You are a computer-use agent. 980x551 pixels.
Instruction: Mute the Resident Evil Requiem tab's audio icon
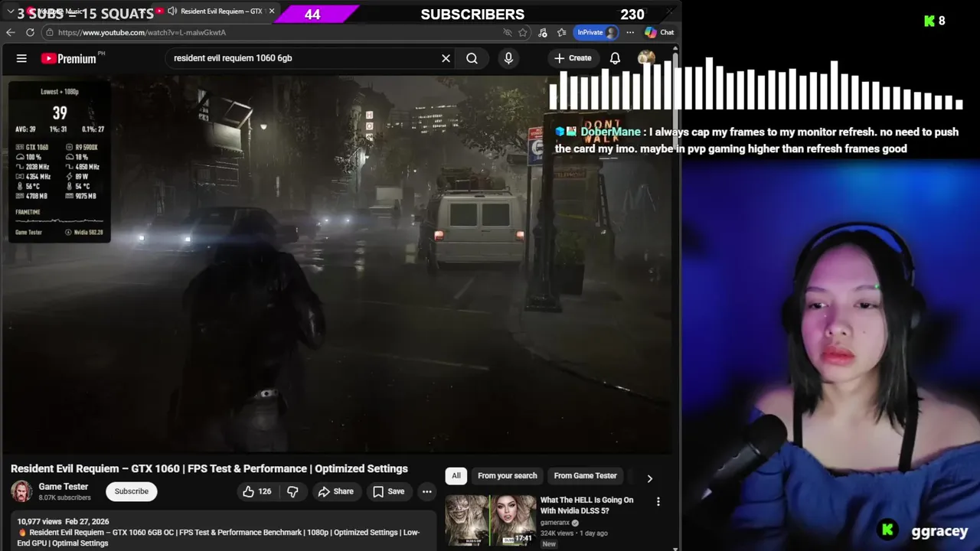pyautogui.click(x=172, y=11)
